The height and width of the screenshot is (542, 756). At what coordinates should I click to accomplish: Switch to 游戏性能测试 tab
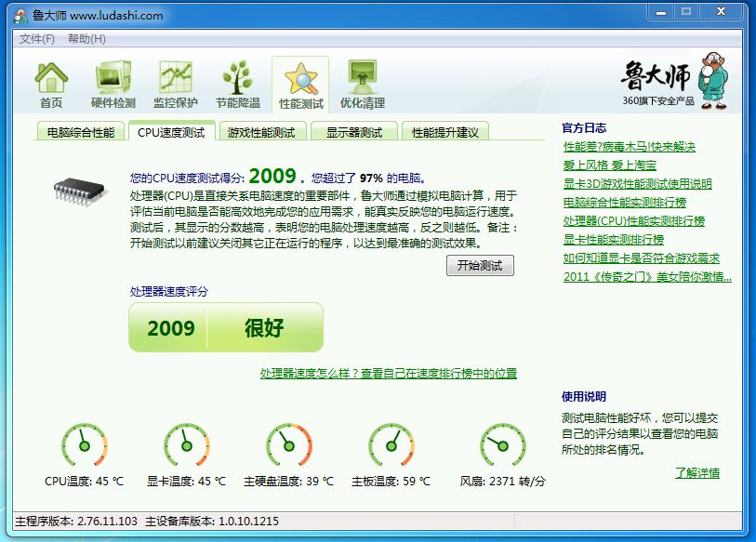click(x=261, y=132)
